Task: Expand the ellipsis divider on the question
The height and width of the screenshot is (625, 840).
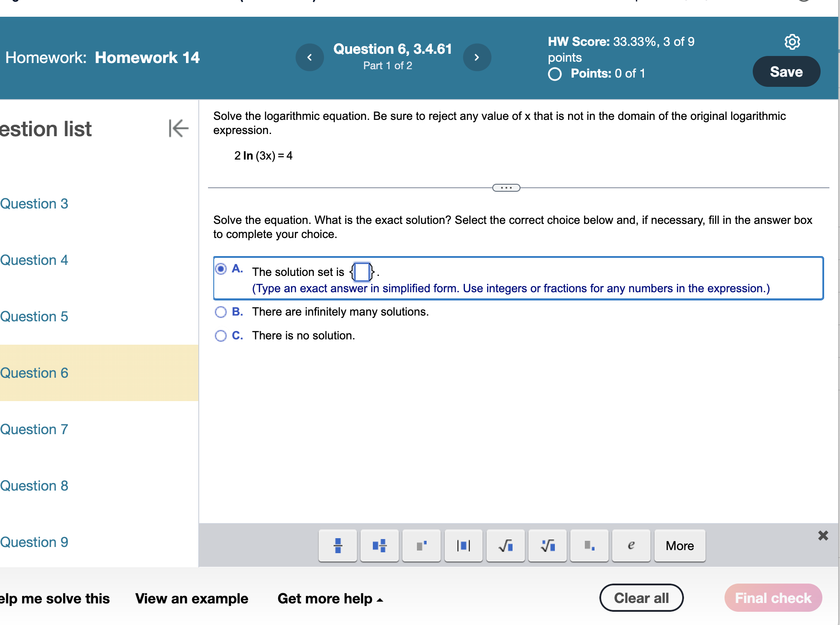Action: point(506,187)
